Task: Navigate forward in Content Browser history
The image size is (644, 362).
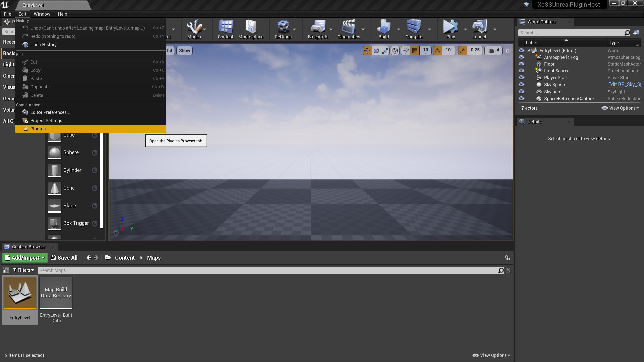Action: pyautogui.click(x=96, y=258)
